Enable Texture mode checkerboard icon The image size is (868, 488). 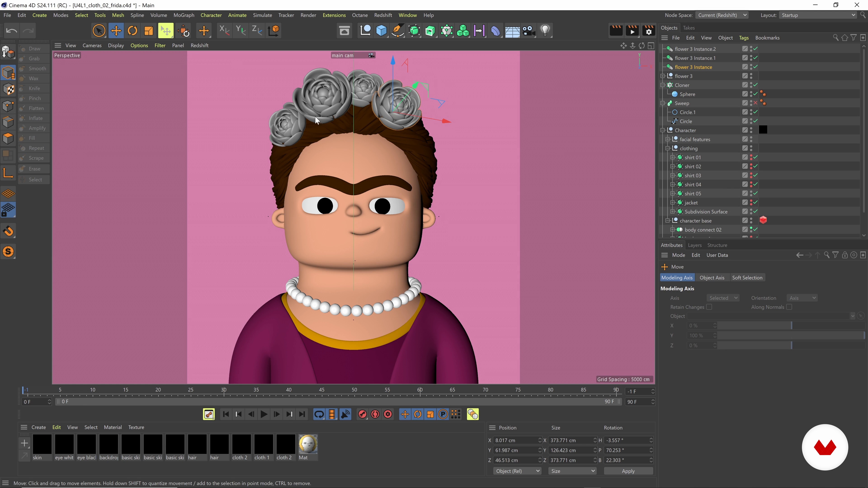click(x=8, y=89)
